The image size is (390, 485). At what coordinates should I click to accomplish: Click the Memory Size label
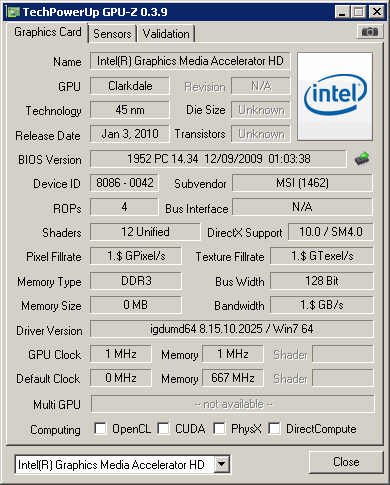[x=51, y=306]
